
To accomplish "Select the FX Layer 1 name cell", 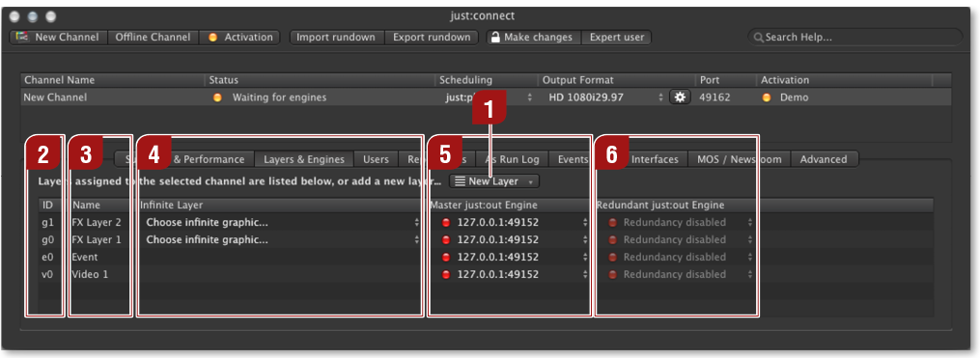I will (x=97, y=240).
